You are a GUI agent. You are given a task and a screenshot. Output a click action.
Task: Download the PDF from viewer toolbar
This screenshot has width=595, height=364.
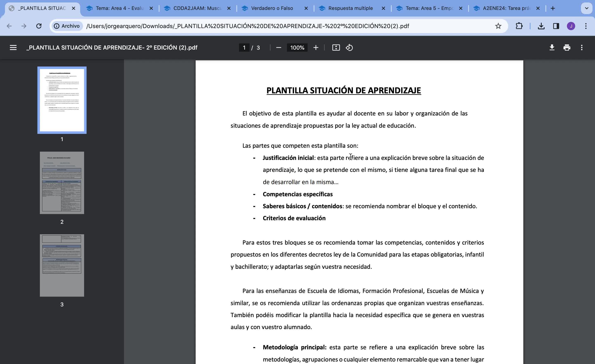click(x=552, y=48)
